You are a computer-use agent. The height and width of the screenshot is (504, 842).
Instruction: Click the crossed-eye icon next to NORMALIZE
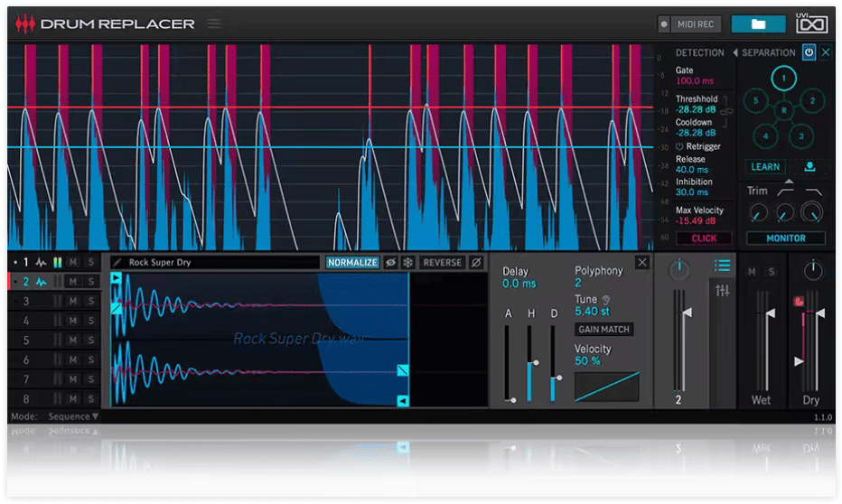click(391, 263)
